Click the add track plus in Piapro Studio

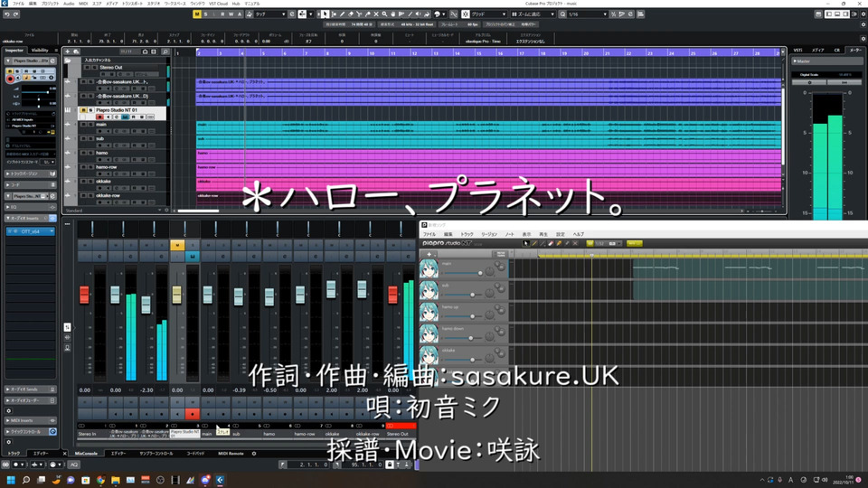coord(429,255)
